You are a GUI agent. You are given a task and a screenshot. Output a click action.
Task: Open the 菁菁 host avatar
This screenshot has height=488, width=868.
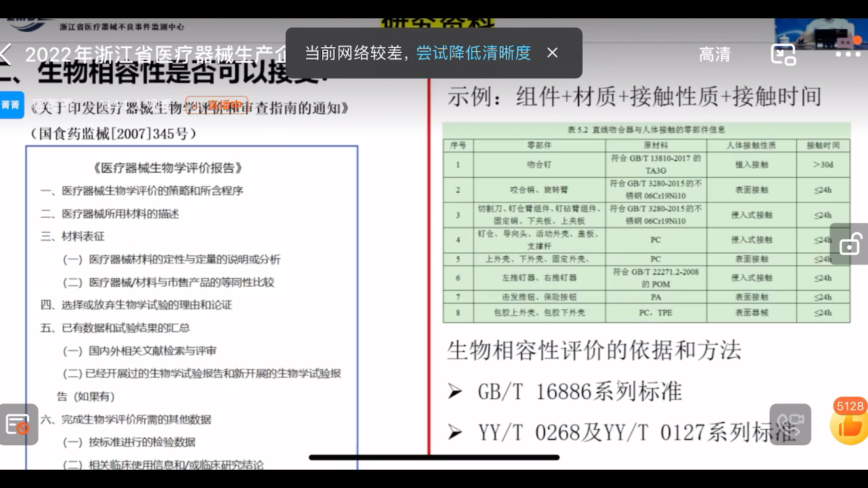tap(11, 105)
